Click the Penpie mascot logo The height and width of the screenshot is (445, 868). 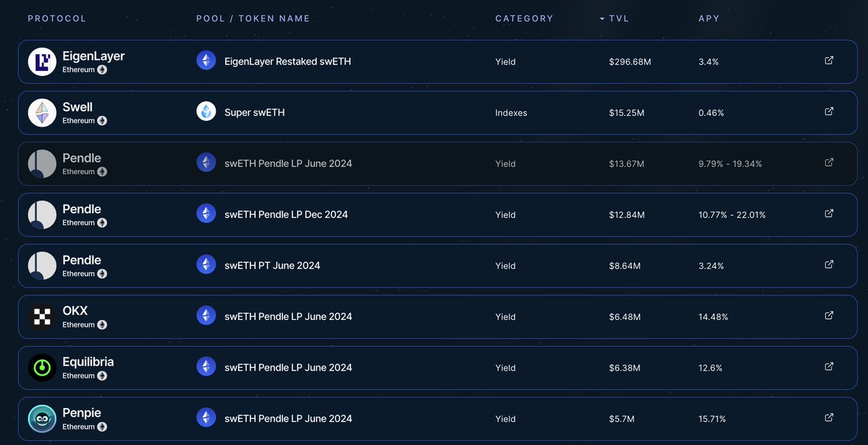point(42,418)
